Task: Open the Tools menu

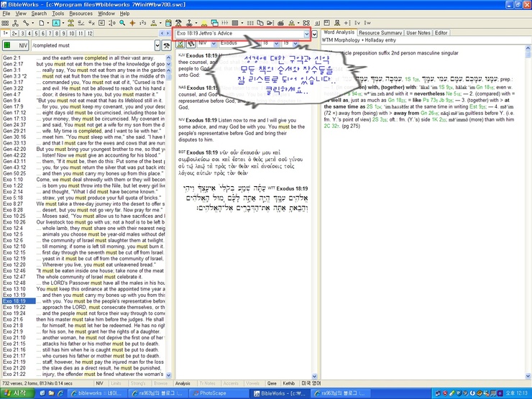Action: pos(58,14)
